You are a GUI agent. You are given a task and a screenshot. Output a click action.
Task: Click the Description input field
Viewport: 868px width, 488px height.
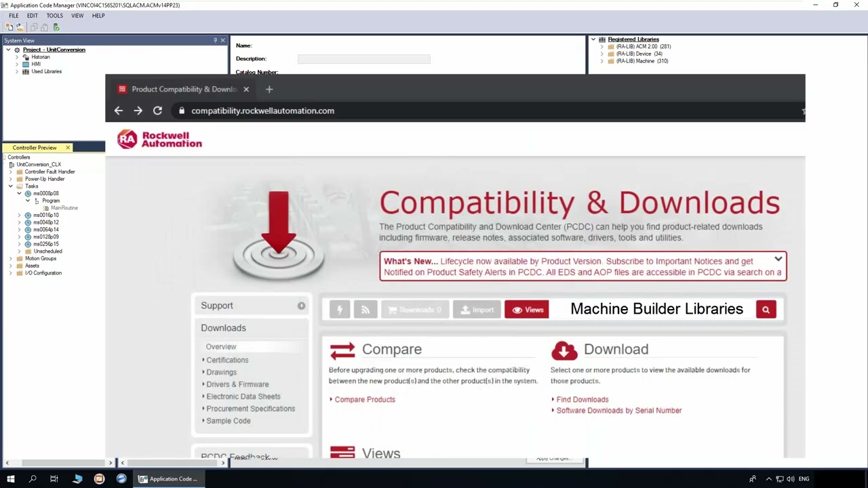pos(364,59)
